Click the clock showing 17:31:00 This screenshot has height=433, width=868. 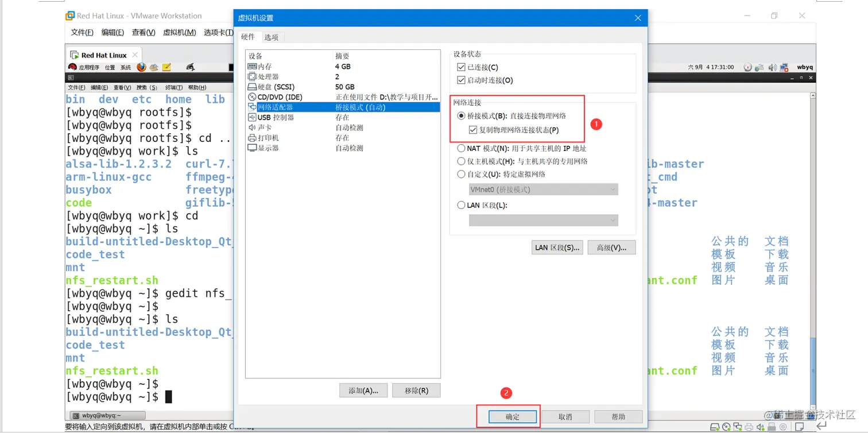pos(711,67)
